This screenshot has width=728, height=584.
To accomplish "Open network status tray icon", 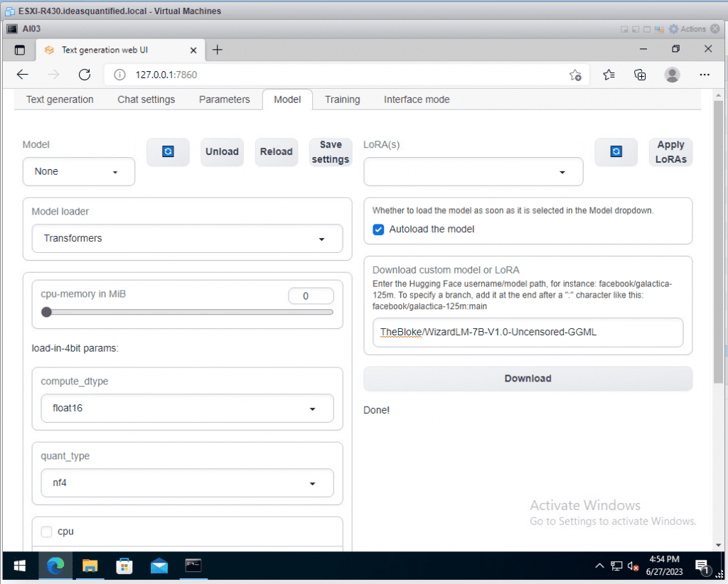I will click(616, 566).
